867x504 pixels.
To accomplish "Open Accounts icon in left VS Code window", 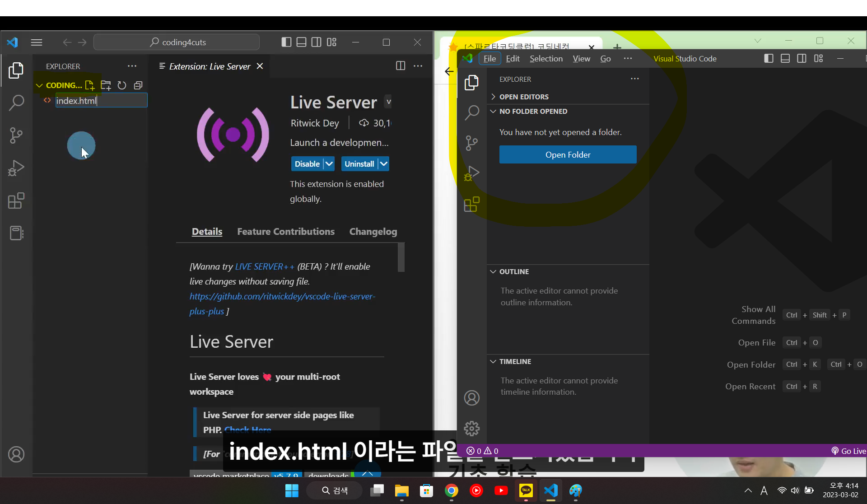I will (x=16, y=454).
